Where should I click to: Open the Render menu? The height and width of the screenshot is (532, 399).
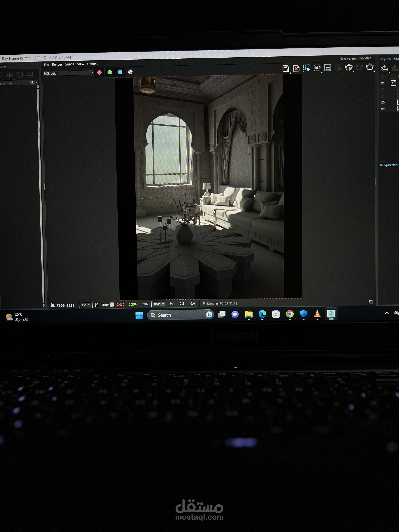(57, 65)
